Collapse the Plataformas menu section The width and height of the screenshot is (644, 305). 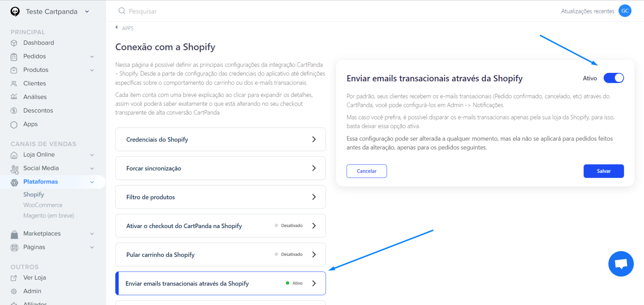pyautogui.click(x=92, y=182)
